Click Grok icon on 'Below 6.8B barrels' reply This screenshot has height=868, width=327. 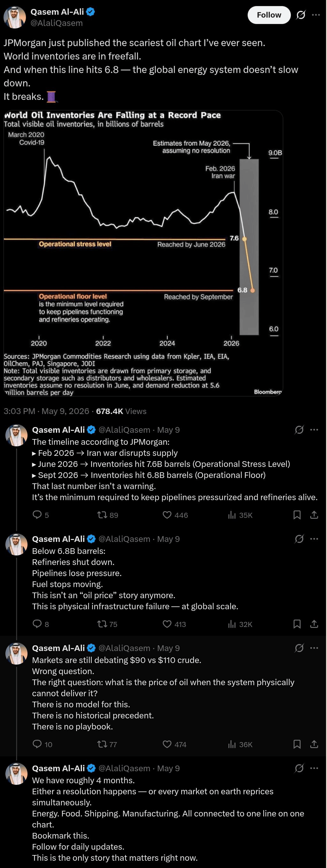[x=299, y=539]
